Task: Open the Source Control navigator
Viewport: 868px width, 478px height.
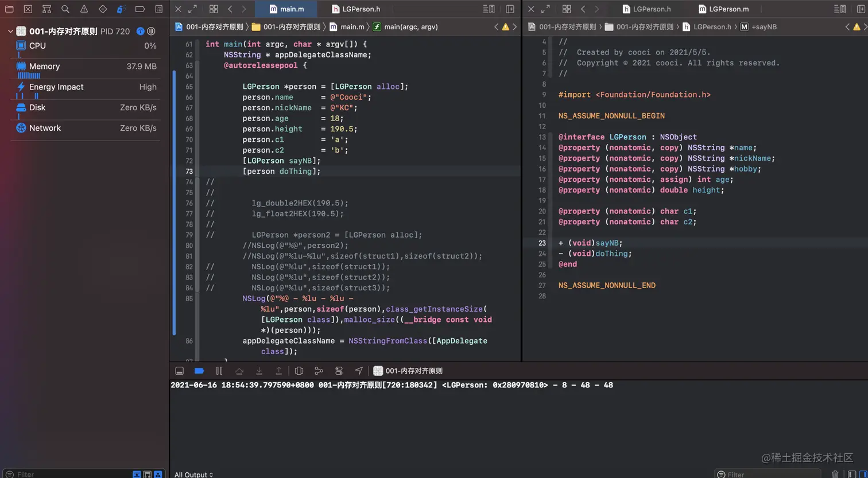Action: click(28, 9)
